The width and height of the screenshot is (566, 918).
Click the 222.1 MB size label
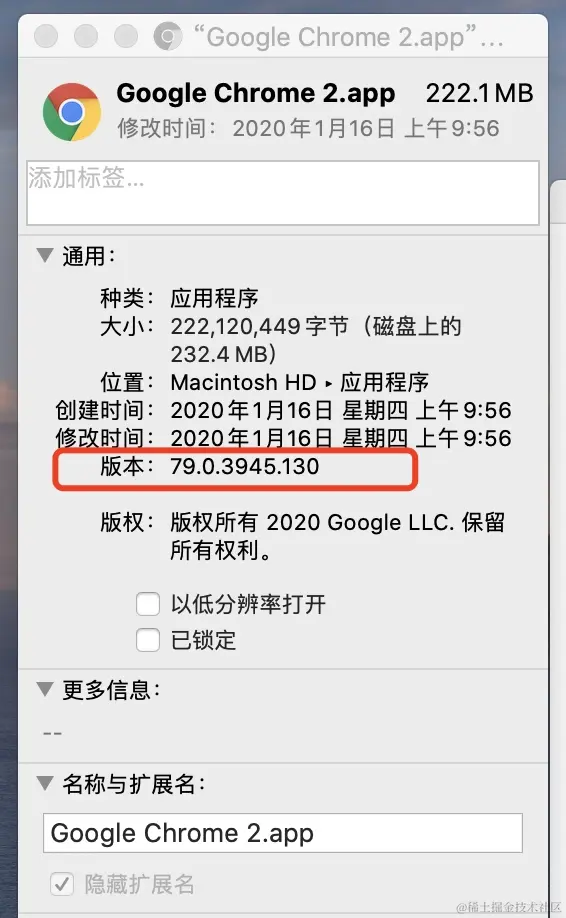pyautogui.click(x=479, y=93)
